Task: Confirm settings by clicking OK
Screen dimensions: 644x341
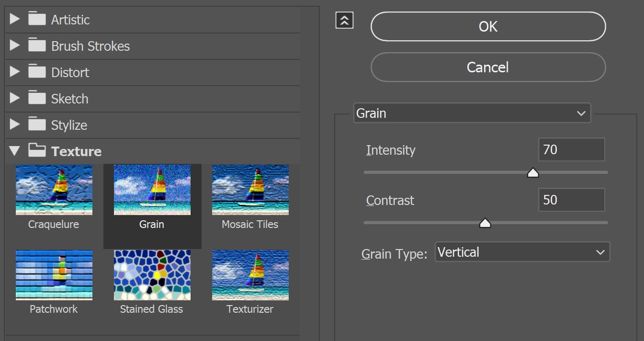Action: coord(487,26)
